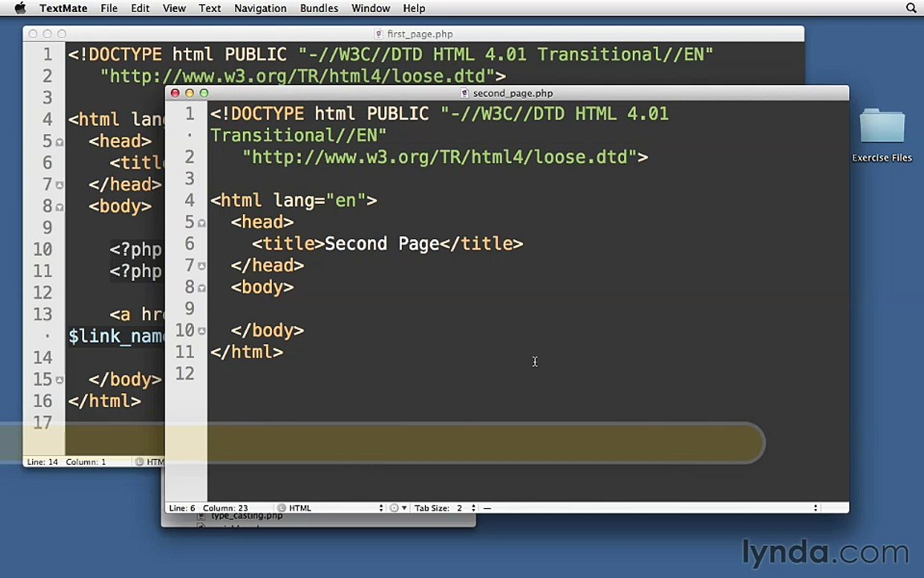
Task: Open the Navigation menu
Action: coord(261,8)
